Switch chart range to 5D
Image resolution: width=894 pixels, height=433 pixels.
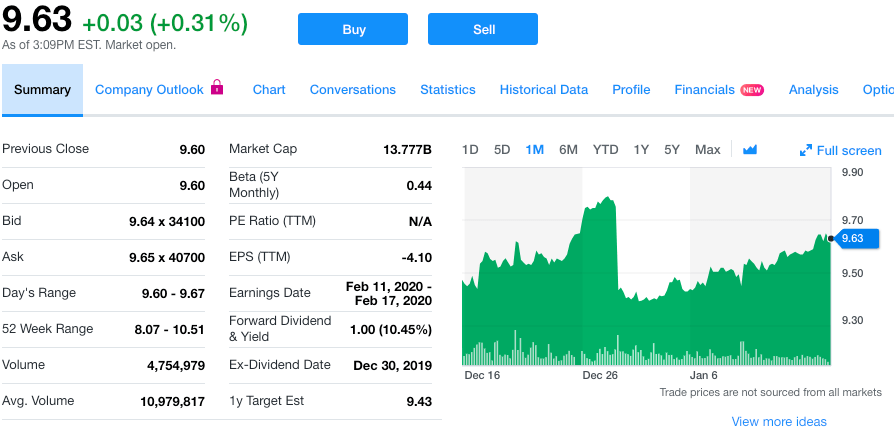pos(502,150)
